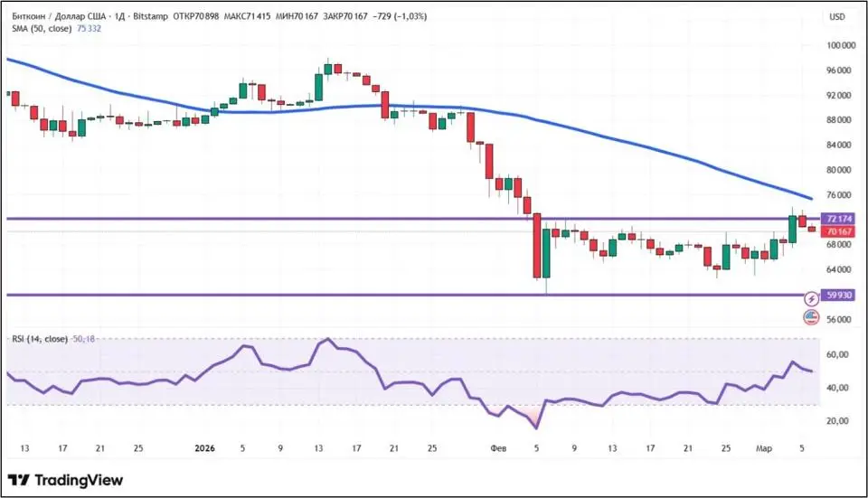Click the 59 930 purple price label

pos(840,295)
